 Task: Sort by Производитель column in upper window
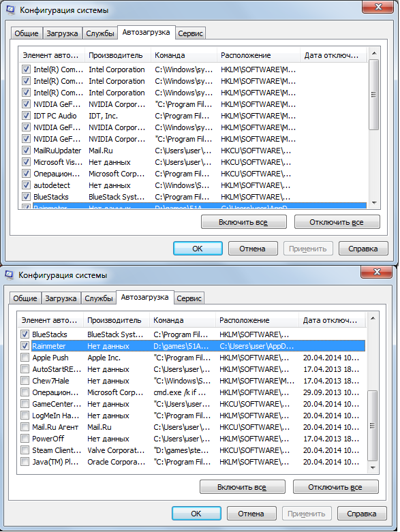click(x=117, y=55)
